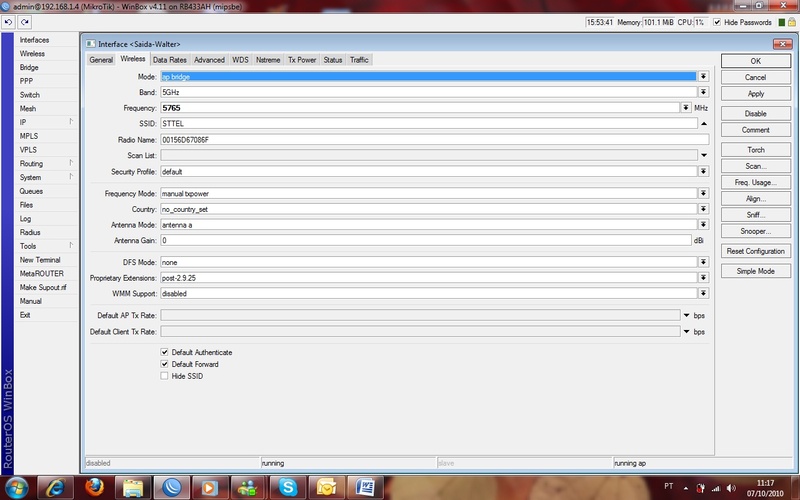The image size is (800, 500).
Task: Click the network signal tray icon
Action: 716,488
